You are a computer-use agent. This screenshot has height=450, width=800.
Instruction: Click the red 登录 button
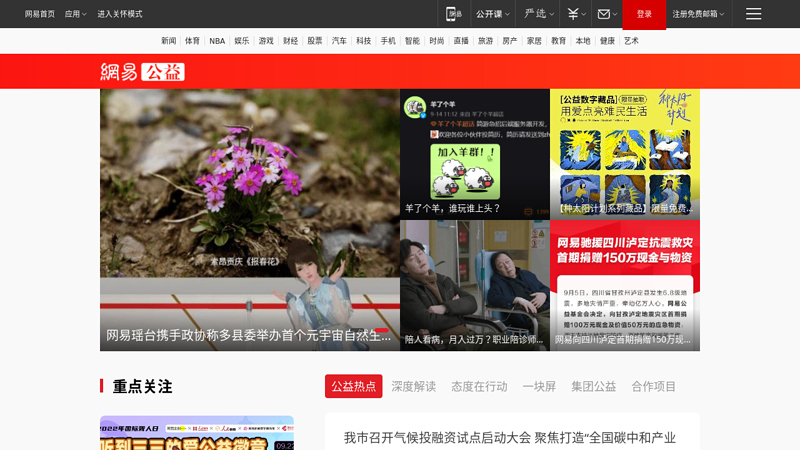(x=644, y=14)
